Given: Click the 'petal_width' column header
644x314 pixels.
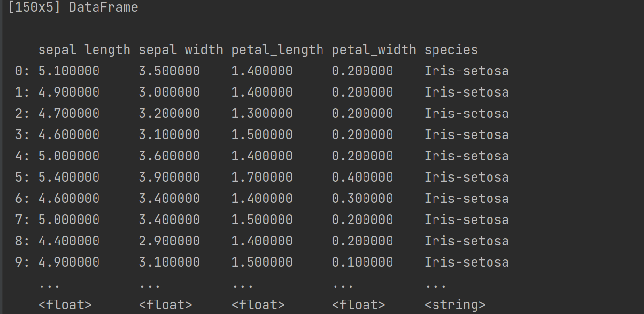Looking at the screenshot, I should [374, 50].
